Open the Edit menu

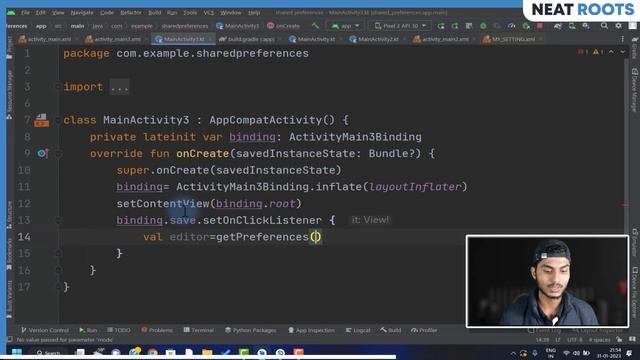tap(40, 13)
